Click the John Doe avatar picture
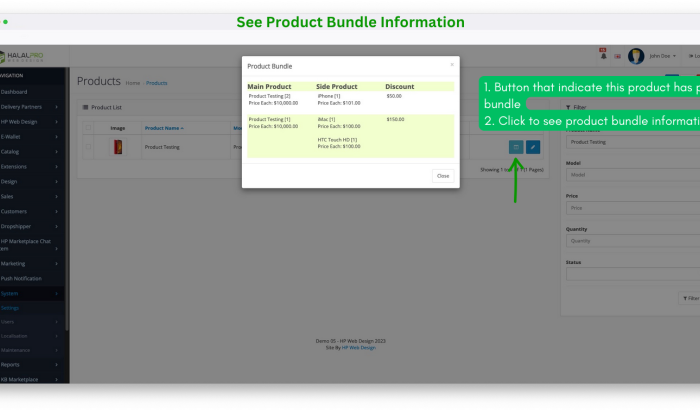700x410 pixels. click(636, 56)
